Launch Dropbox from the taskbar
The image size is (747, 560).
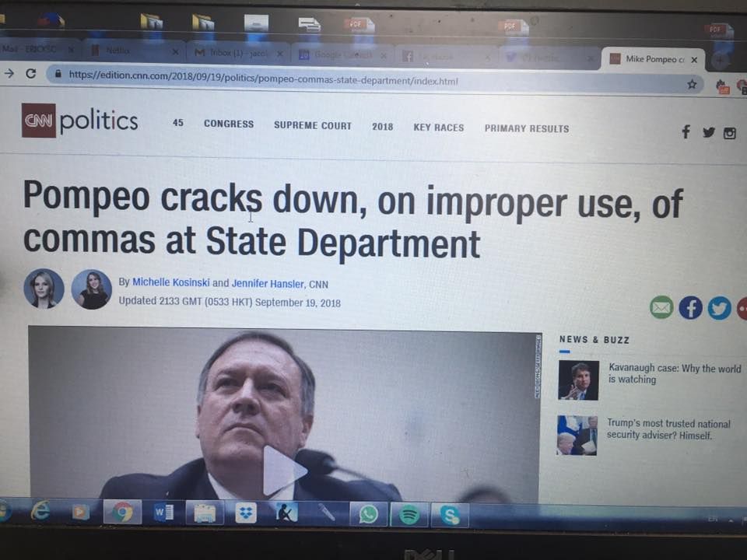(246, 513)
